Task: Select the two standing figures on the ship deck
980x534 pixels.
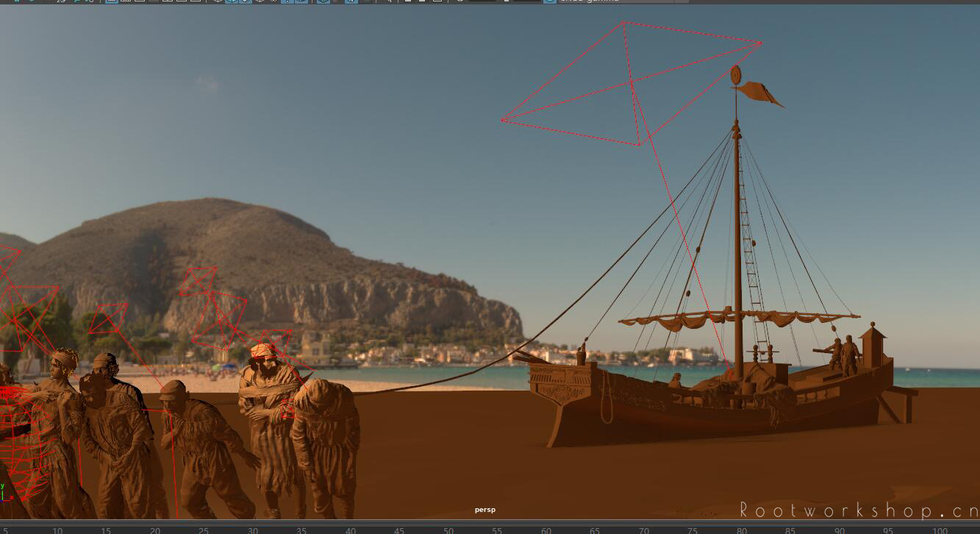Action: pos(843,355)
